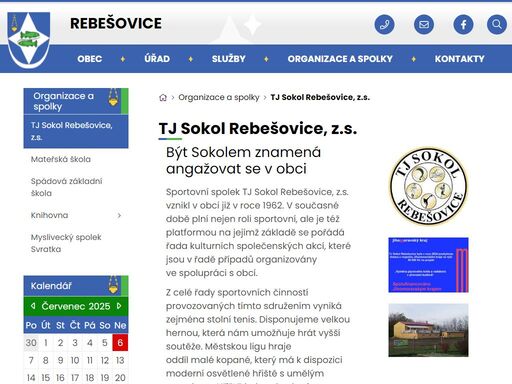The image size is (512, 384).
Task: Open the SLUŽBY menu
Action: click(229, 59)
